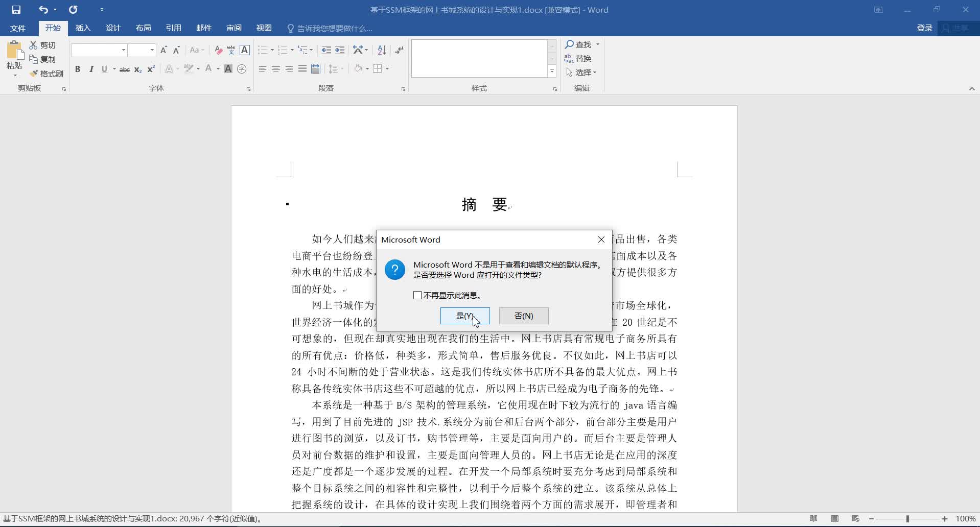Image resolution: width=980 pixels, height=527 pixels.
Task: Click the Sort (A-Z) icon
Action: [x=382, y=50]
